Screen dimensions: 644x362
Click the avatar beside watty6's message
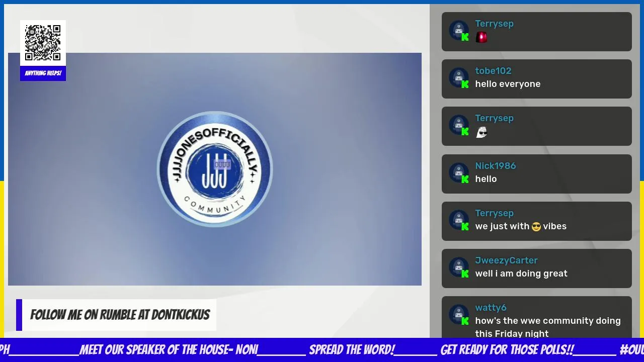click(459, 315)
